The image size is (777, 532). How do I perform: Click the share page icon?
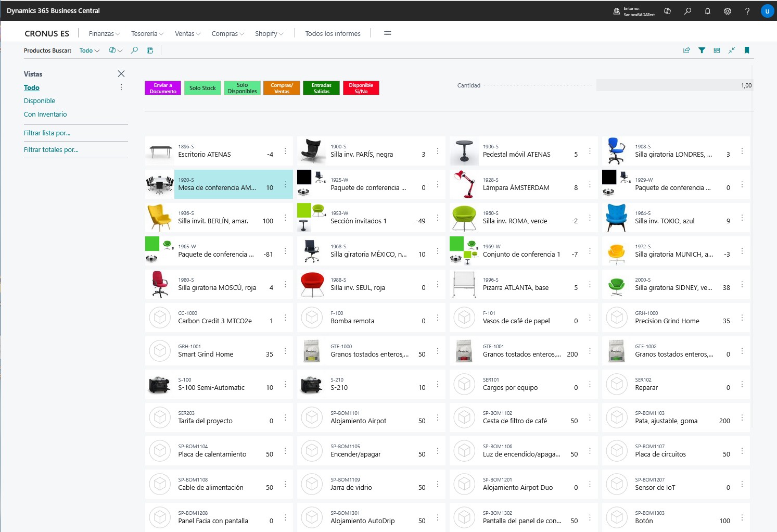(x=686, y=50)
